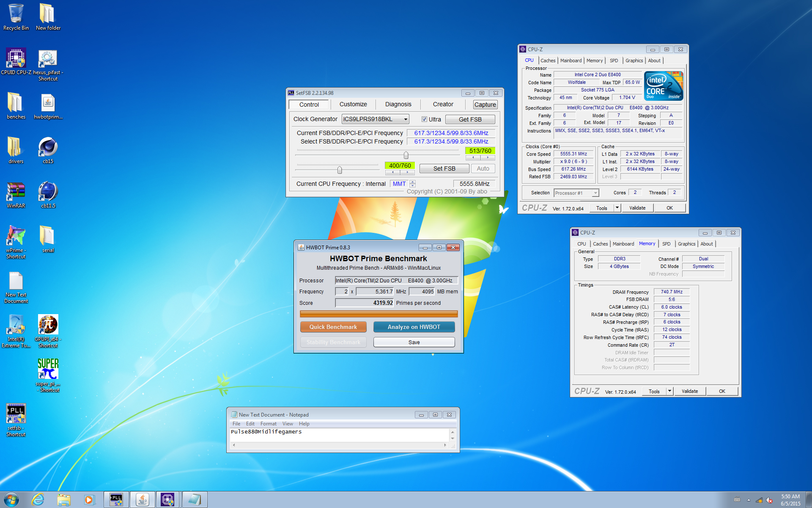Open the serial folder icon
Image resolution: width=812 pixels, height=508 pixels.
coord(48,239)
